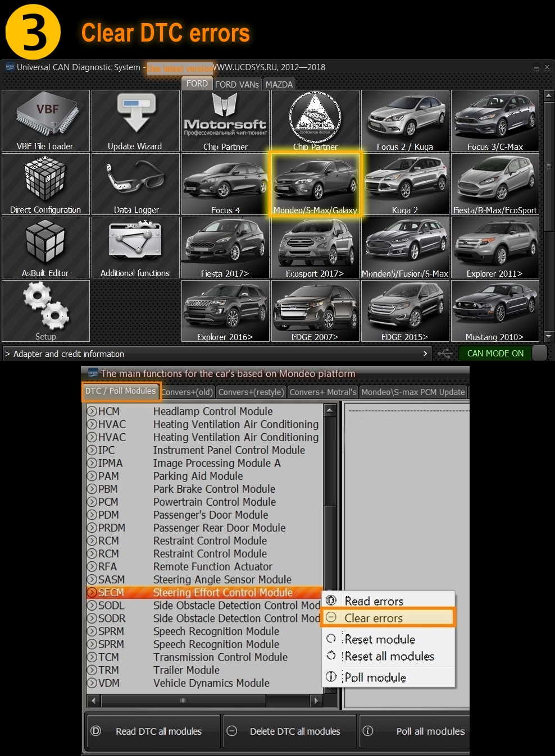Open the Convers+(old) tab

pos(188,392)
